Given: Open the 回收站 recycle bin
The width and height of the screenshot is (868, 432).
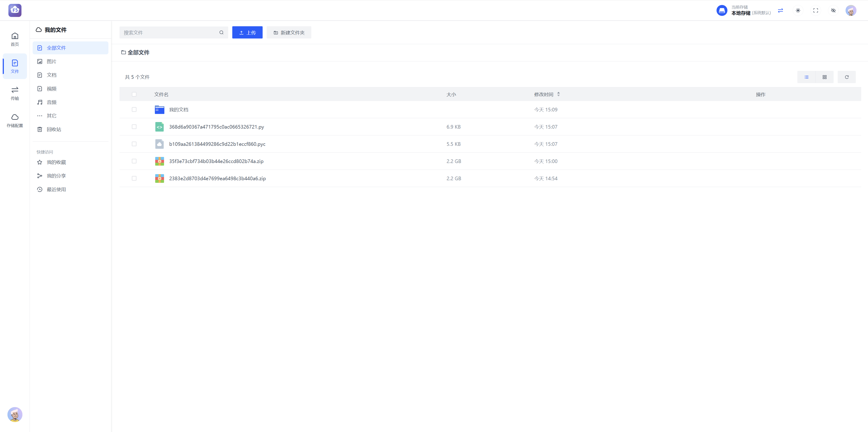Looking at the screenshot, I should coord(54,130).
